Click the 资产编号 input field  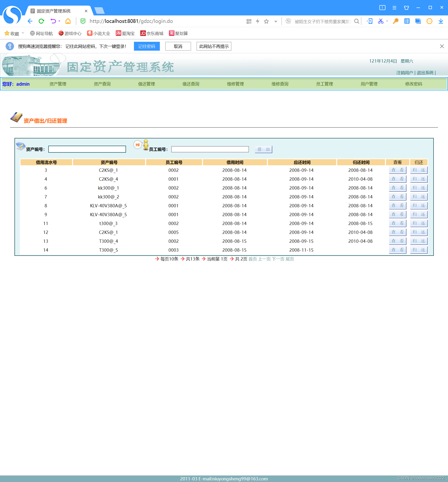(87, 149)
